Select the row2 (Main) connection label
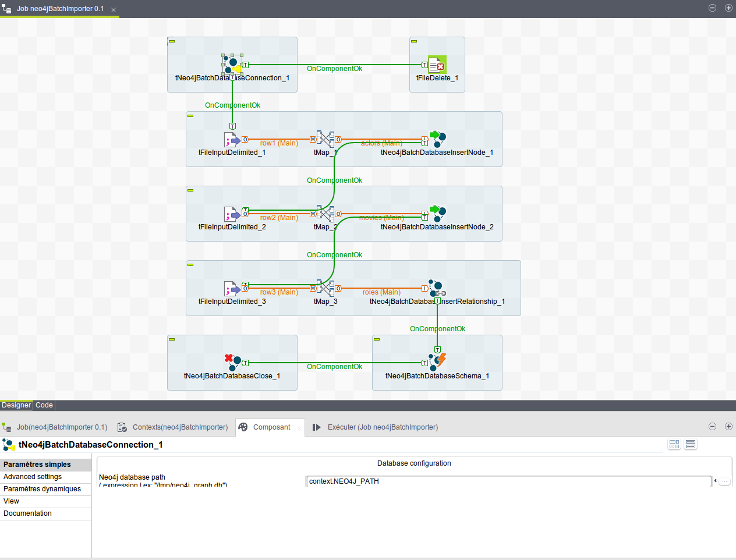The width and height of the screenshot is (736, 560). click(x=279, y=218)
